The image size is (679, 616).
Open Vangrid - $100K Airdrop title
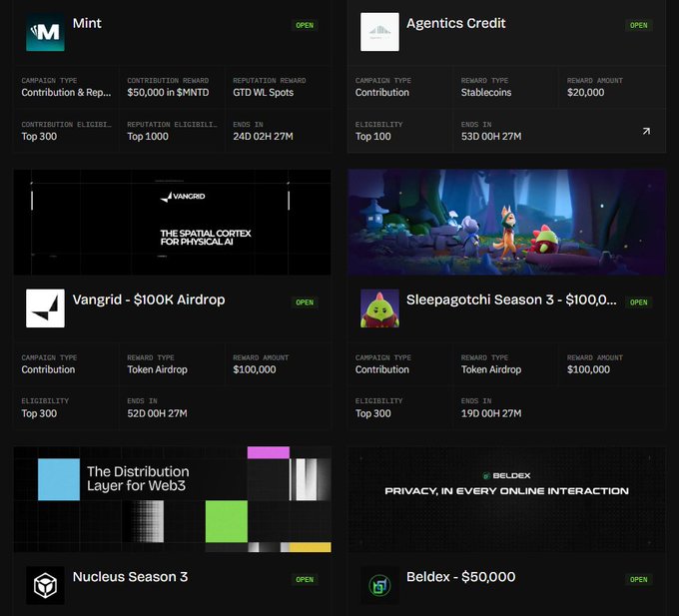coord(149,300)
